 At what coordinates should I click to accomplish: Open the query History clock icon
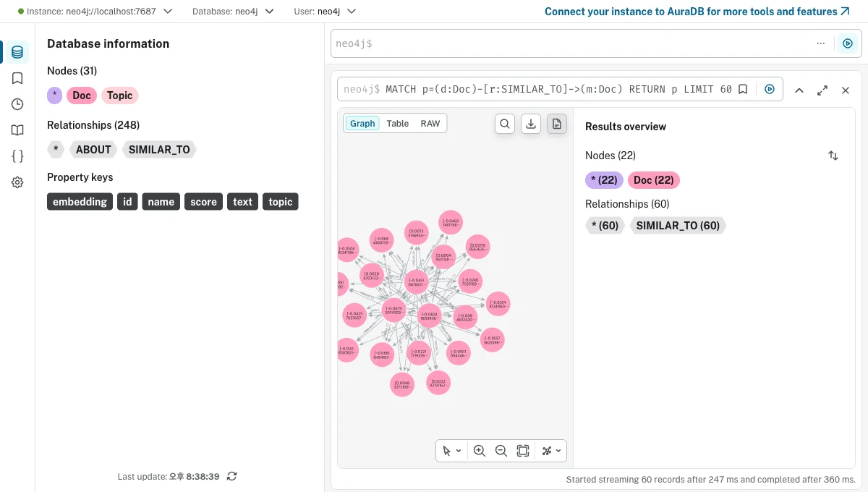(17, 104)
